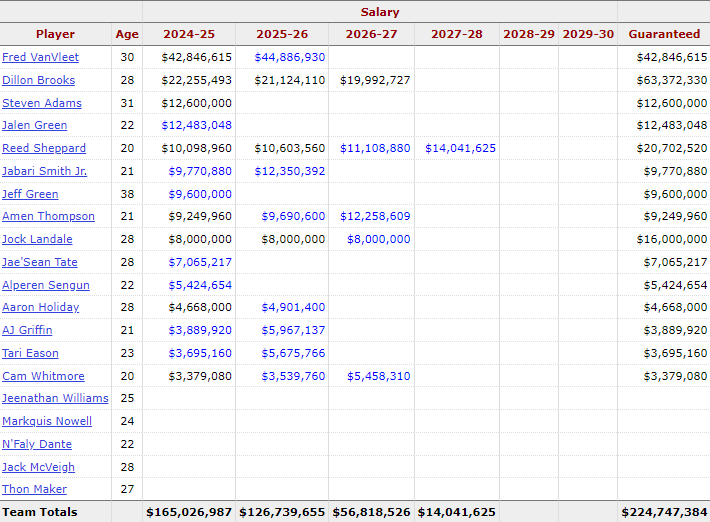Open Dillon Brooks player link
The width and height of the screenshot is (710, 522).
point(38,80)
